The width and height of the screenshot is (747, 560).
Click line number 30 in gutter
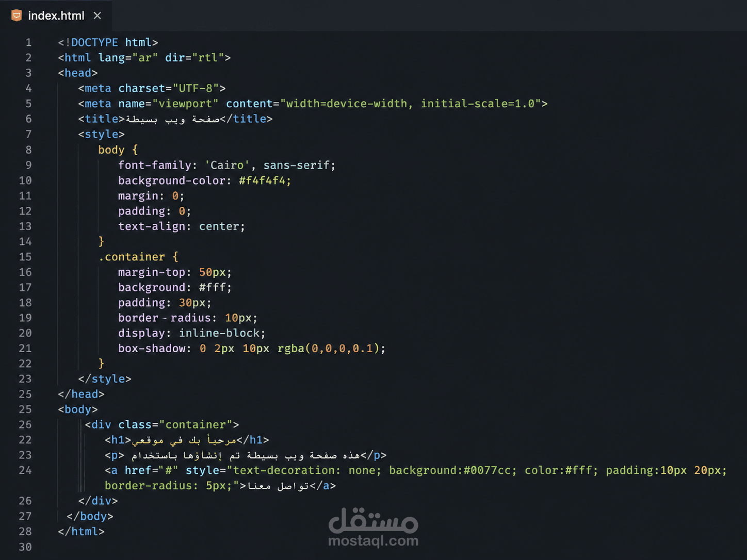[25, 547]
